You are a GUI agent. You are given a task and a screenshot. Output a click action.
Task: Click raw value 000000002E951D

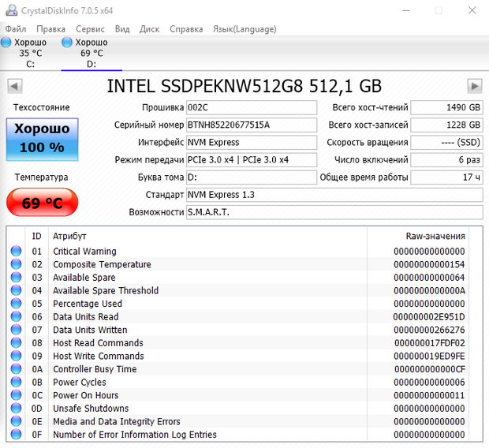429,317
